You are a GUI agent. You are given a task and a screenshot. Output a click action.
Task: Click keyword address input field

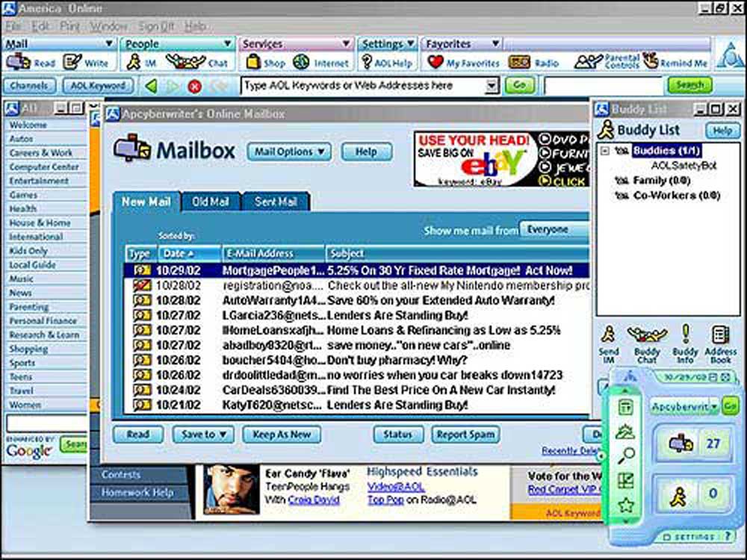point(364,86)
